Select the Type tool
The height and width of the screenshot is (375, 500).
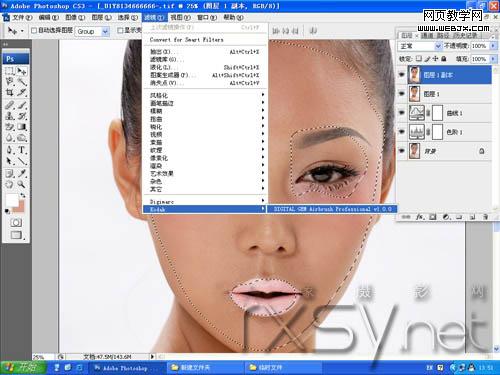[22, 150]
